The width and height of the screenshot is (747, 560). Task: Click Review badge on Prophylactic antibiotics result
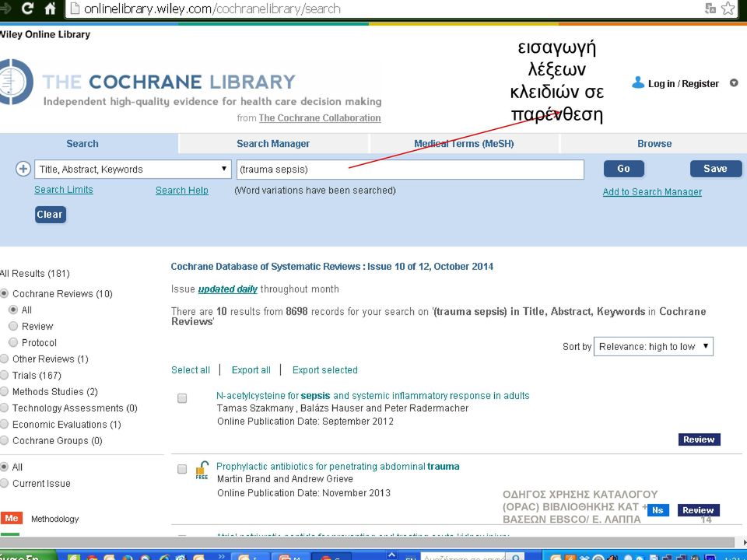pyautogui.click(x=699, y=510)
